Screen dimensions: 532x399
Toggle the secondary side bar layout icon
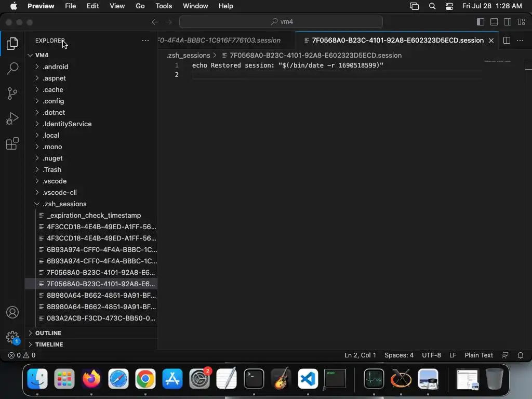coord(508,22)
